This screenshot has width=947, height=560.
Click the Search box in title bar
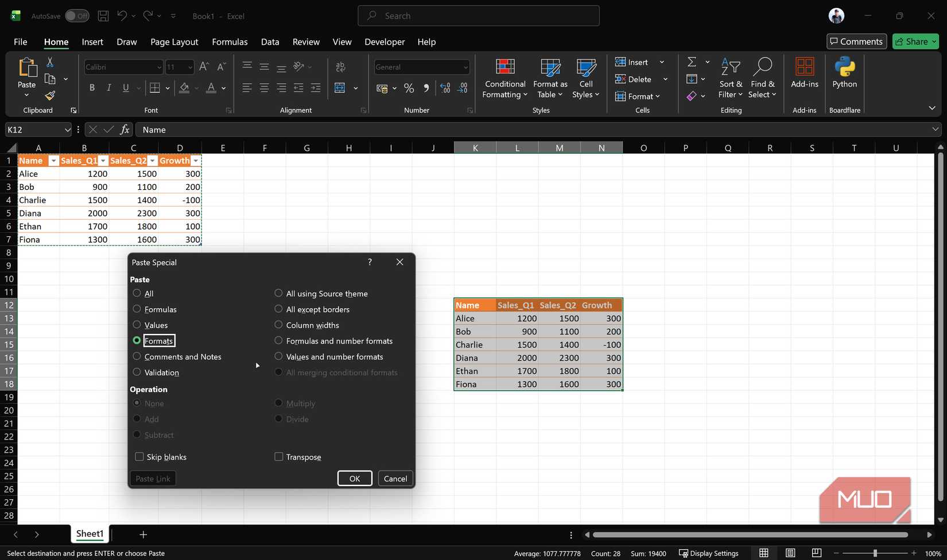479,16
